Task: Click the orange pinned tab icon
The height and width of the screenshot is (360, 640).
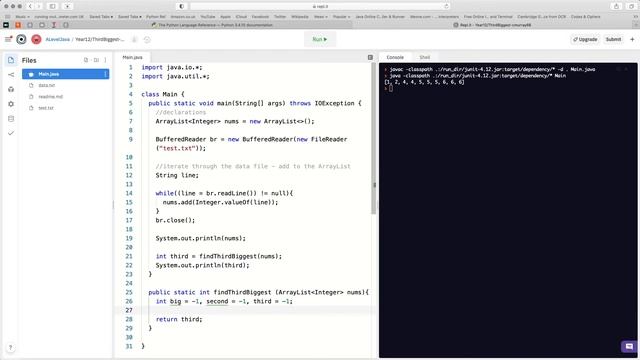Action: (18, 25)
